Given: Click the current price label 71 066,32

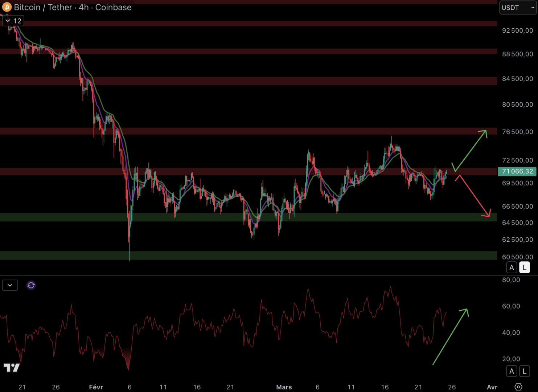Looking at the screenshot, I should (x=517, y=171).
